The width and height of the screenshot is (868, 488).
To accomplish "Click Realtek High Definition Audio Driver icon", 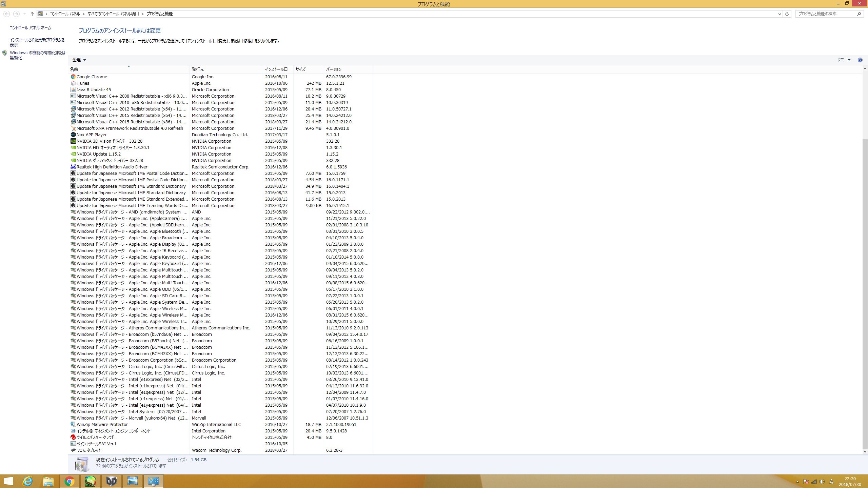I will pos(73,167).
